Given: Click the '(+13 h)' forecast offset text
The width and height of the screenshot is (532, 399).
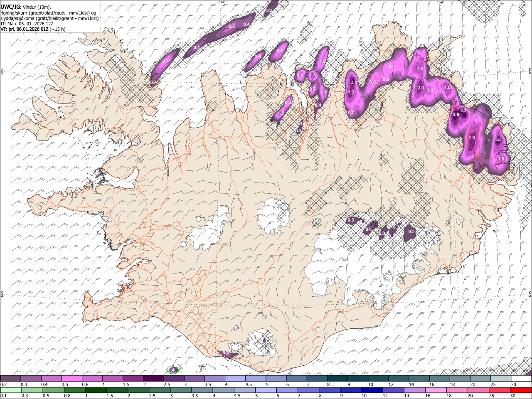Looking at the screenshot, I should (57, 29).
